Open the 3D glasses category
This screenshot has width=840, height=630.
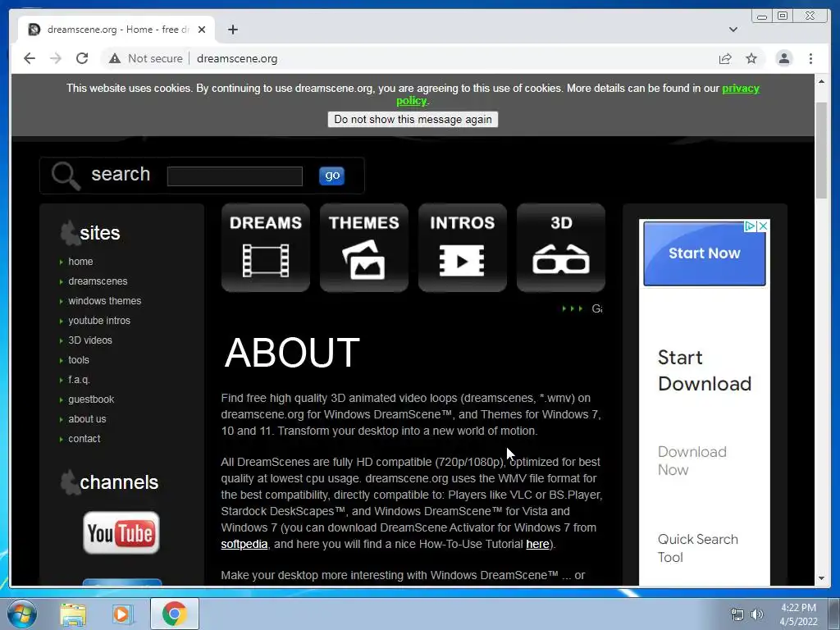[x=561, y=248]
